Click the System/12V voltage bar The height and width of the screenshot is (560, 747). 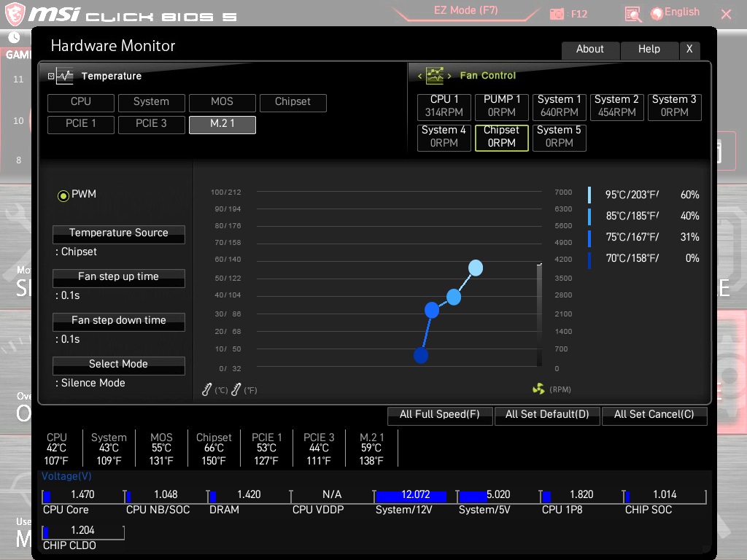411,497
